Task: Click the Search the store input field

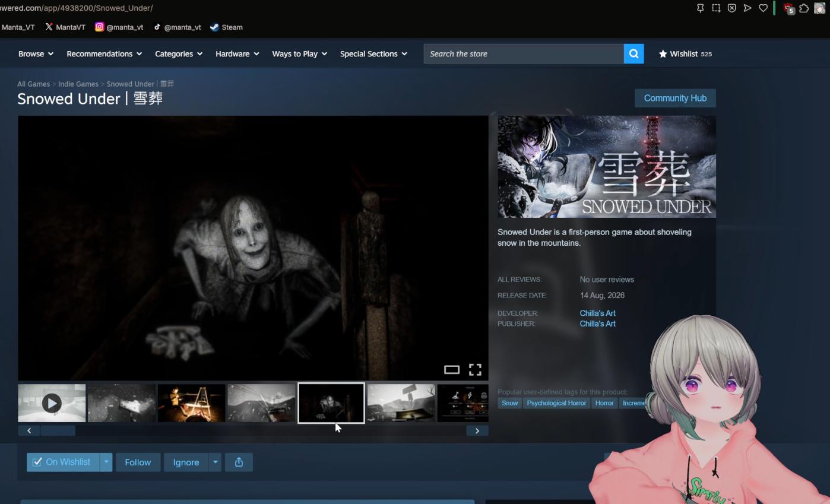Action: tap(524, 54)
